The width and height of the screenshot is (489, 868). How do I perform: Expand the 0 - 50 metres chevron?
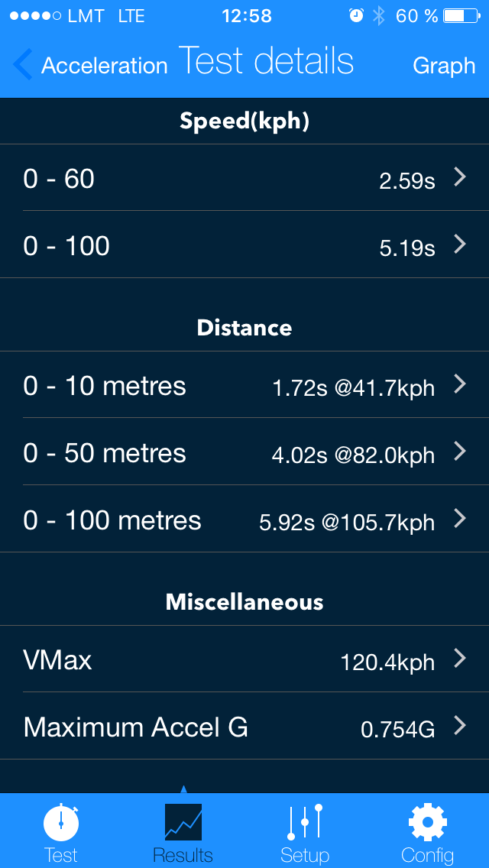[x=460, y=452]
